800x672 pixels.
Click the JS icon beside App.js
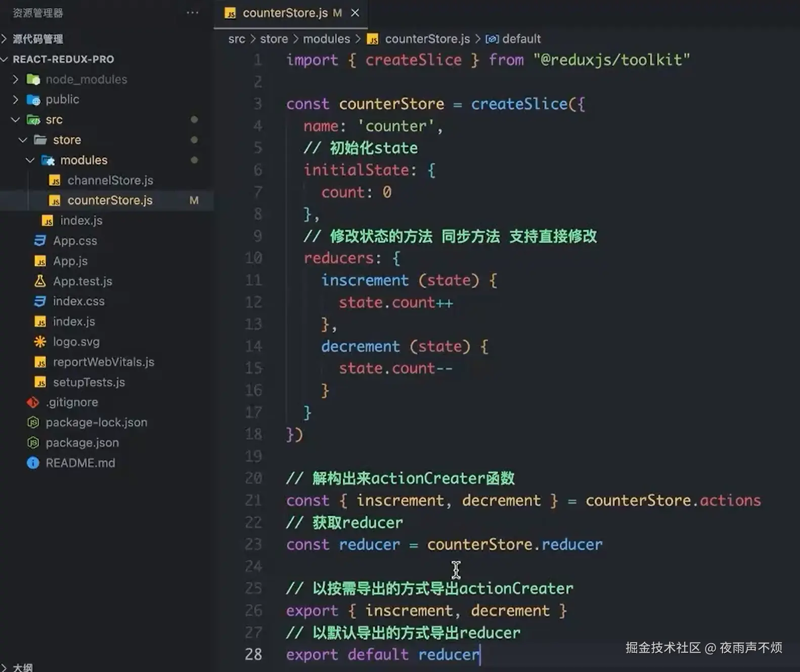[x=40, y=261]
